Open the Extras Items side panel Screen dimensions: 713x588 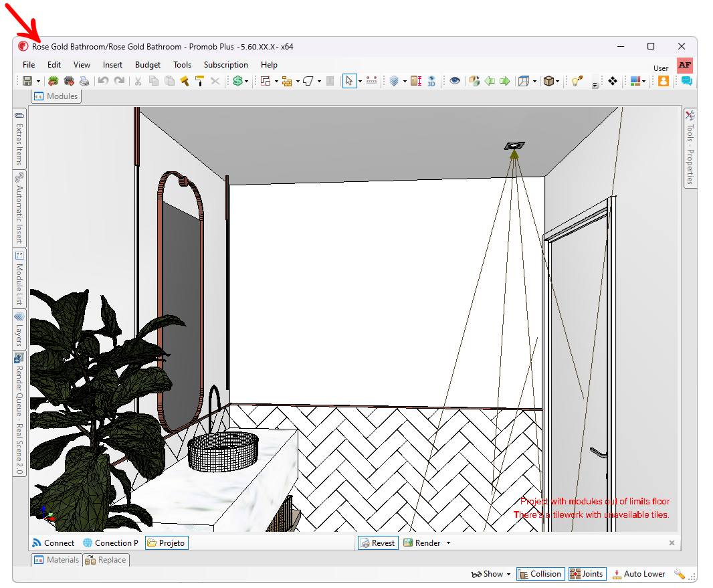click(19, 138)
